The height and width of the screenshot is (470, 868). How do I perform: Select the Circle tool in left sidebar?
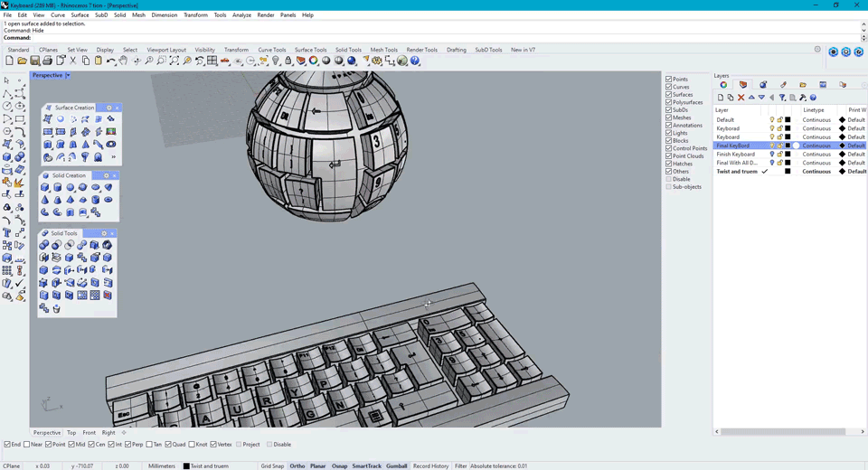[7, 106]
